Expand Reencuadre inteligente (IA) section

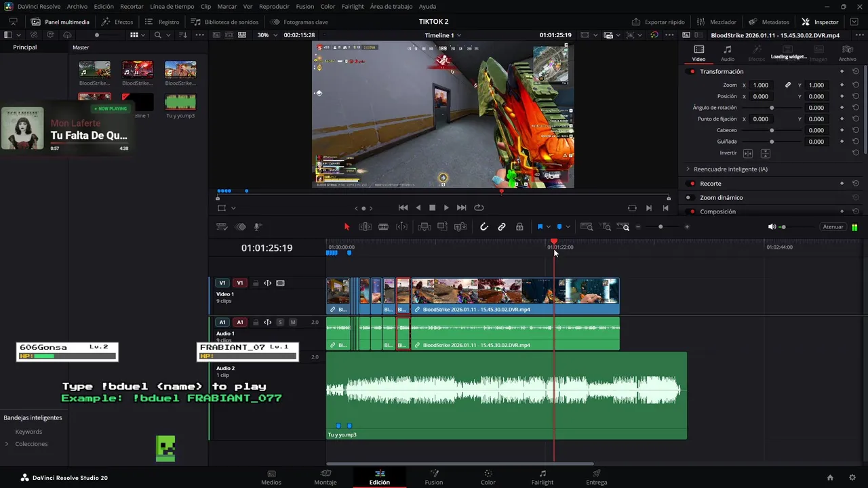coord(688,169)
